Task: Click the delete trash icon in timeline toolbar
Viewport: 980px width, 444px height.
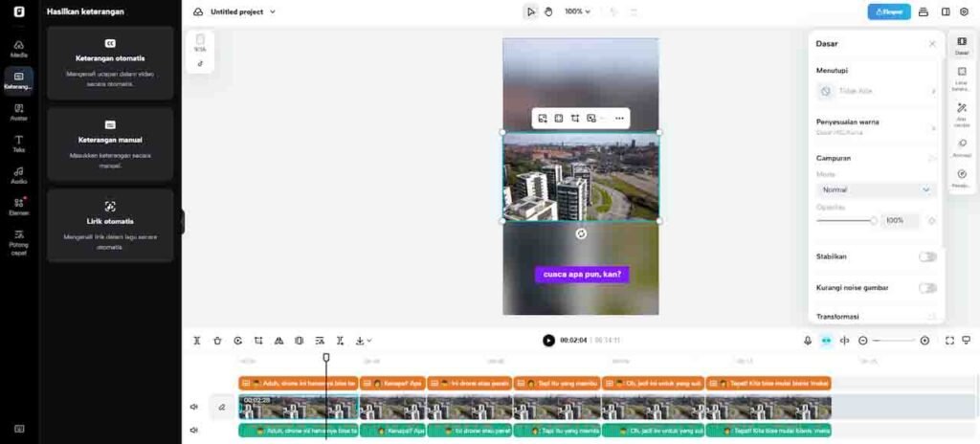Action: click(217, 341)
